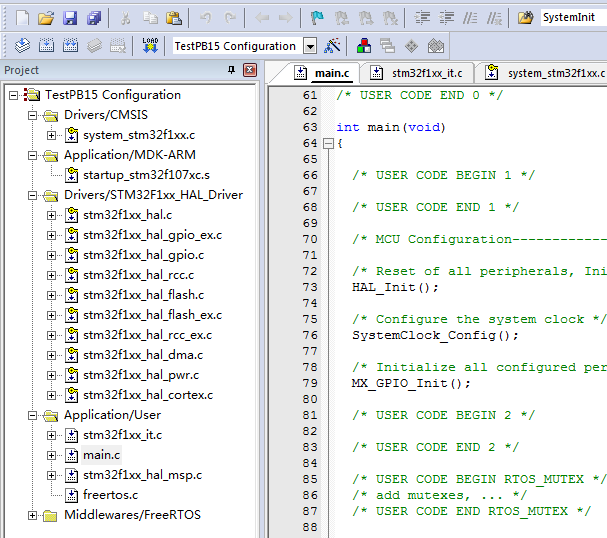Navigate forwards with the right arrow icon
Screen dimensions: 607x538
point(286,18)
